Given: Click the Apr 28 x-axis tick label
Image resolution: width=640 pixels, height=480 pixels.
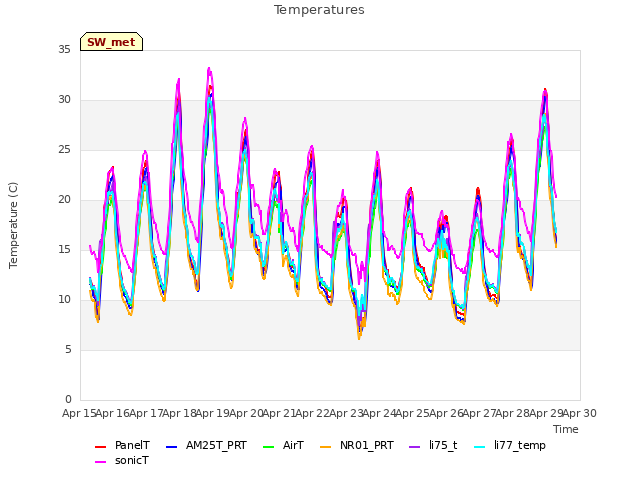Looking at the screenshot, I should tap(513, 413).
